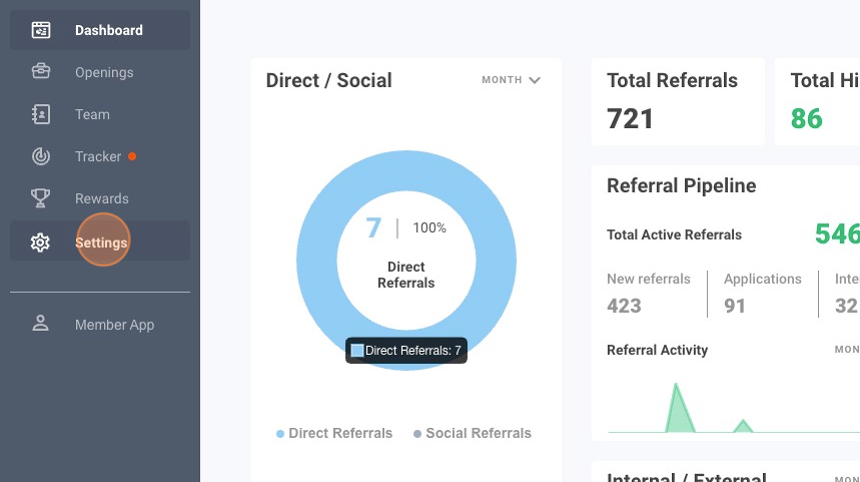Click the Tracker radar icon

(x=41, y=156)
